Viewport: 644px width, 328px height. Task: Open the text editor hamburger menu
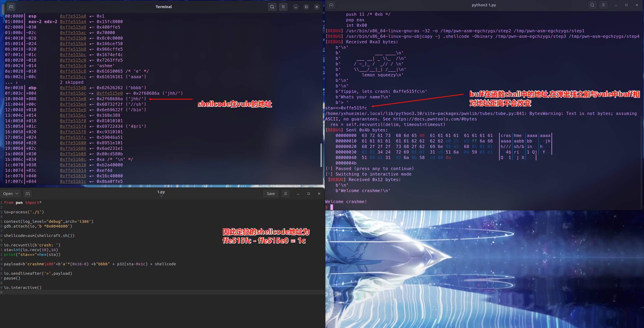click(285, 194)
